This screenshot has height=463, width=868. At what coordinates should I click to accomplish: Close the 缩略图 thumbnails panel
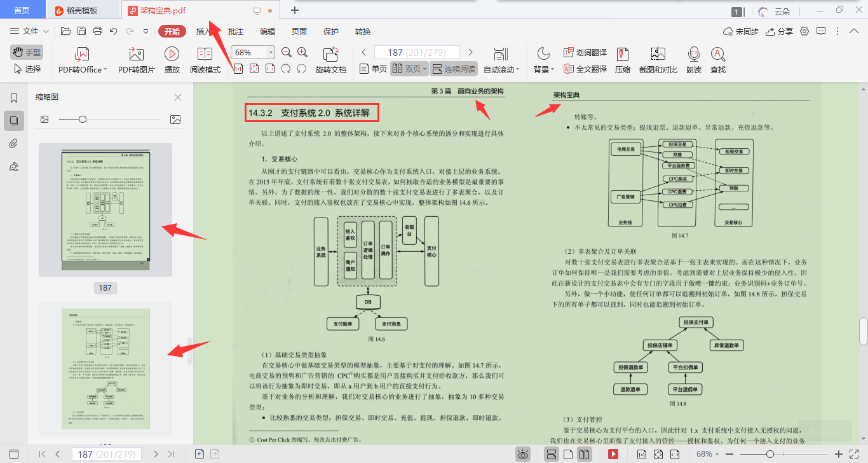pos(178,97)
